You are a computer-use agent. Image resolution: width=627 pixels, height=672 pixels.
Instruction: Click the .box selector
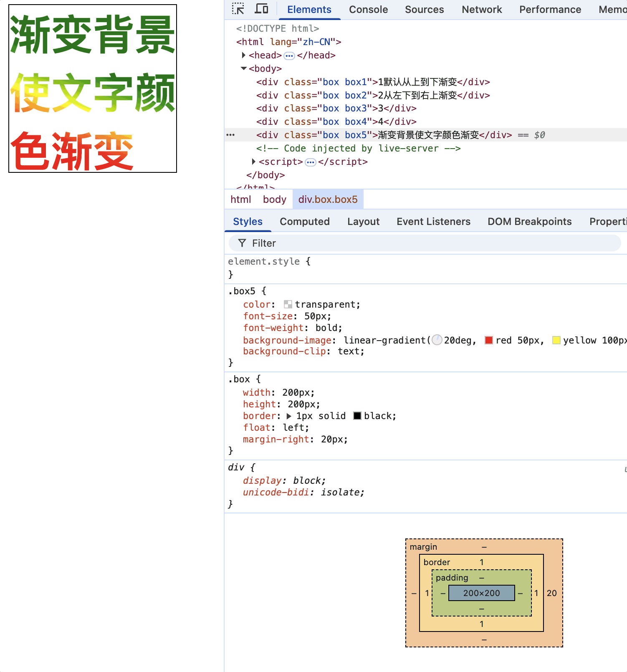[239, 379]
